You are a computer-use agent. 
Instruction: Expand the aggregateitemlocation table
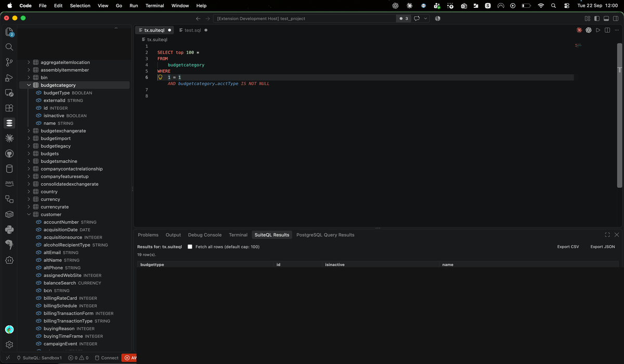(29, 62)
